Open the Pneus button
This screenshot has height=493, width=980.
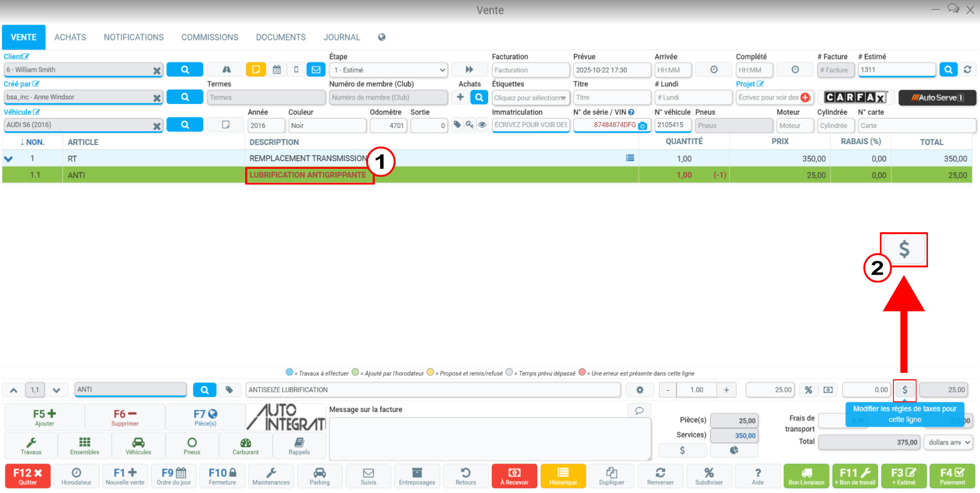pos(192,446)
